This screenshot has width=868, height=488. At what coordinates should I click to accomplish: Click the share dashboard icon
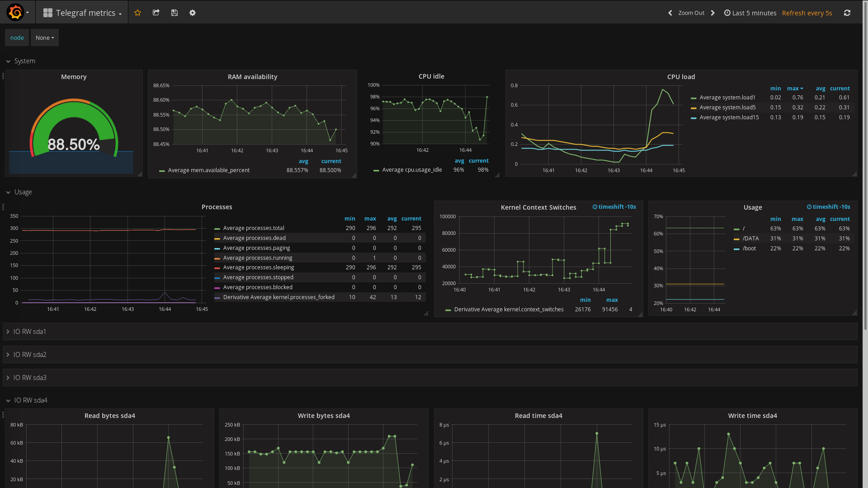(x=156, y=13)
